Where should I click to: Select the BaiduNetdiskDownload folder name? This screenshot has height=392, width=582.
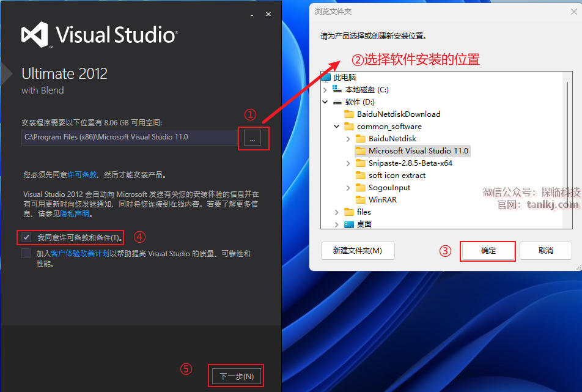pos(399,114)
